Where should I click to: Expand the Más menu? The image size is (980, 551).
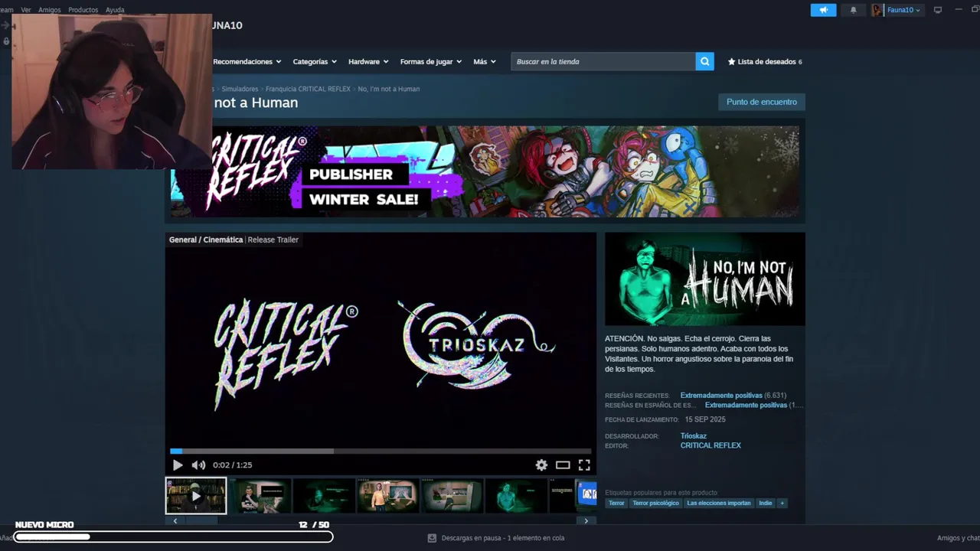coord(485,61)
